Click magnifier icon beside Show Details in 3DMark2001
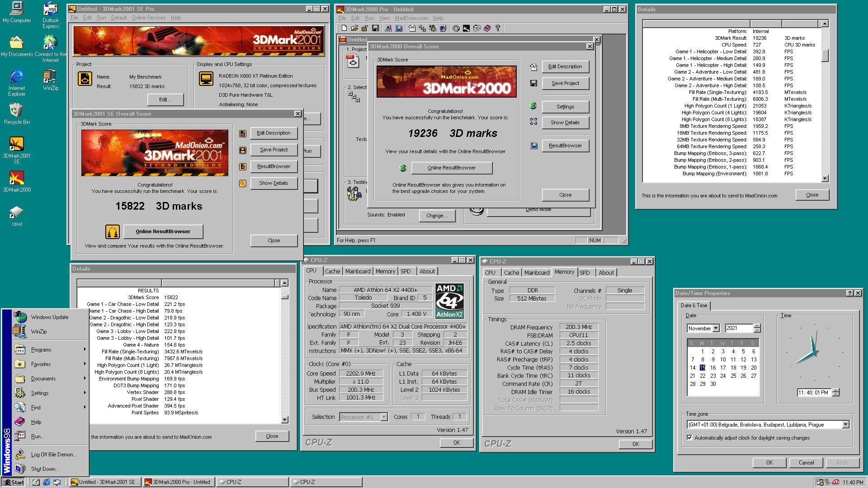This screenshot has height=488, width=868. [243, 183]
